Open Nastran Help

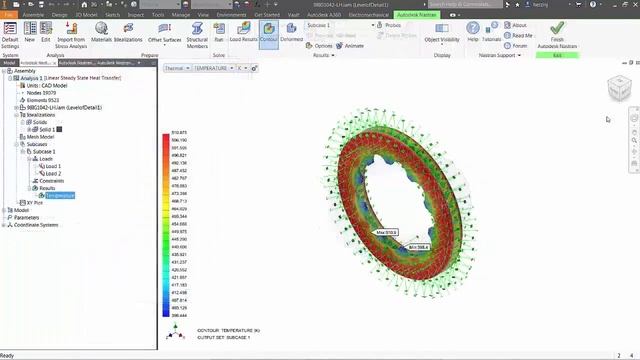click(x=473, y=33)
